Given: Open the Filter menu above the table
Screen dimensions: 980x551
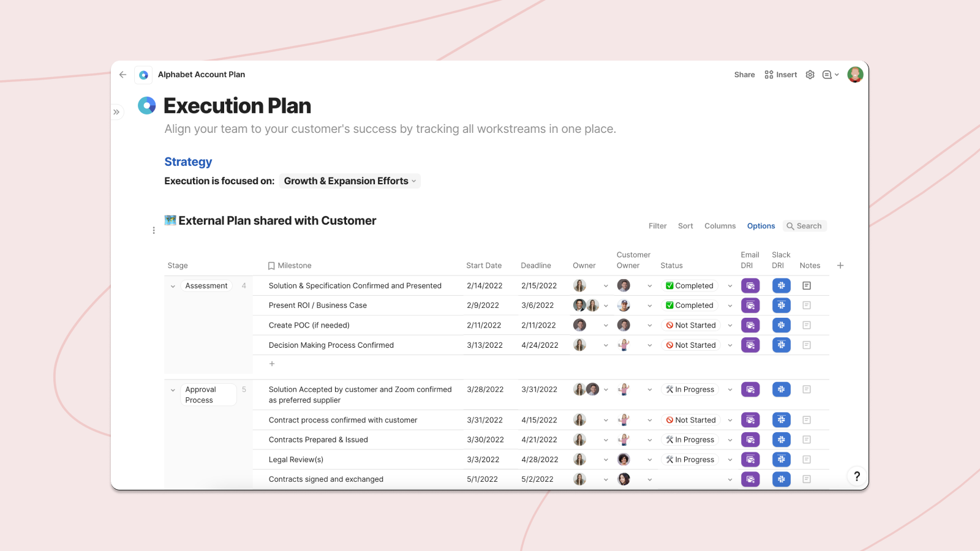Looking at the screenshot, I should click(657, 225).
